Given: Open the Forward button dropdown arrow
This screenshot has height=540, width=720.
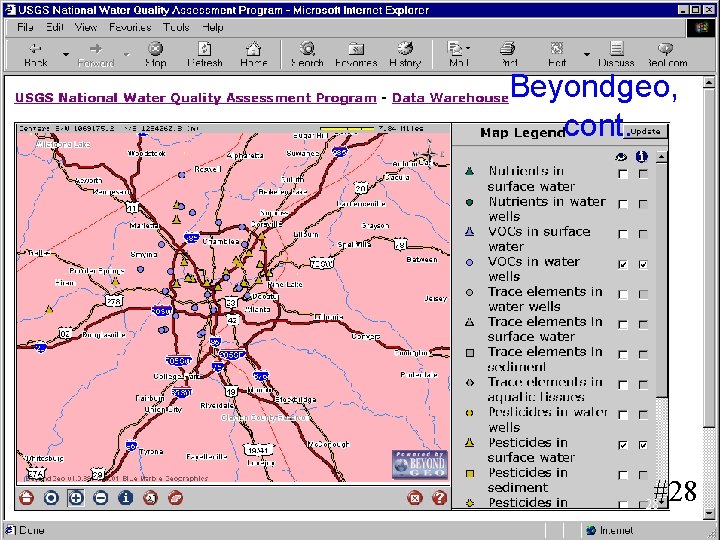Looking at the screenshot, I should click(x=126, y=55).
